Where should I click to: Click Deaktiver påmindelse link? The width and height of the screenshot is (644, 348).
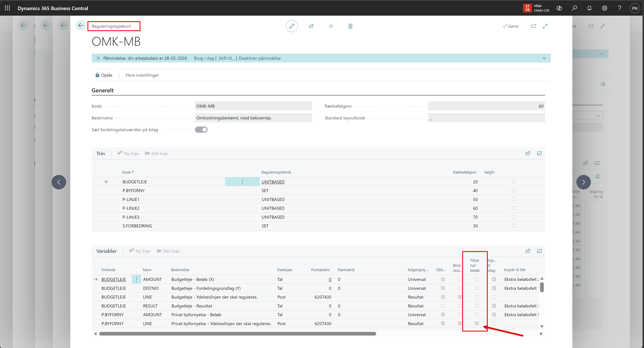point(260,58)
